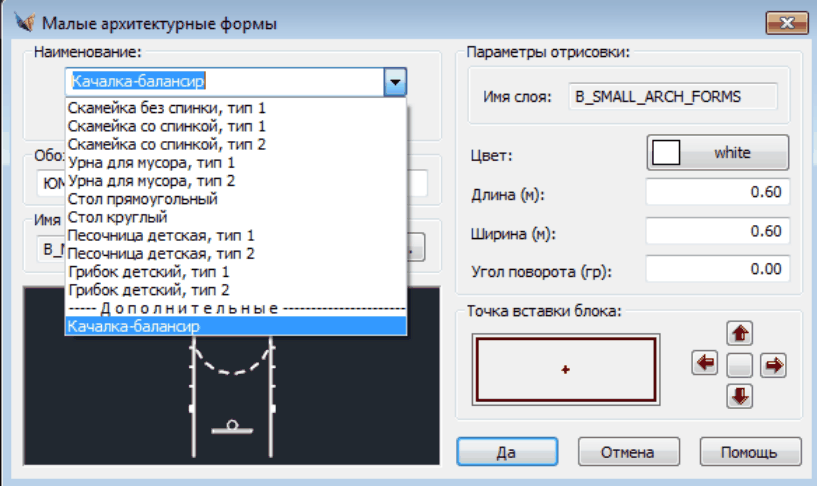Image resolution: width=817 pixels, height=486 pixels.
Task: Select highlighted Качалка-балансир list entry
Action: 133,326
